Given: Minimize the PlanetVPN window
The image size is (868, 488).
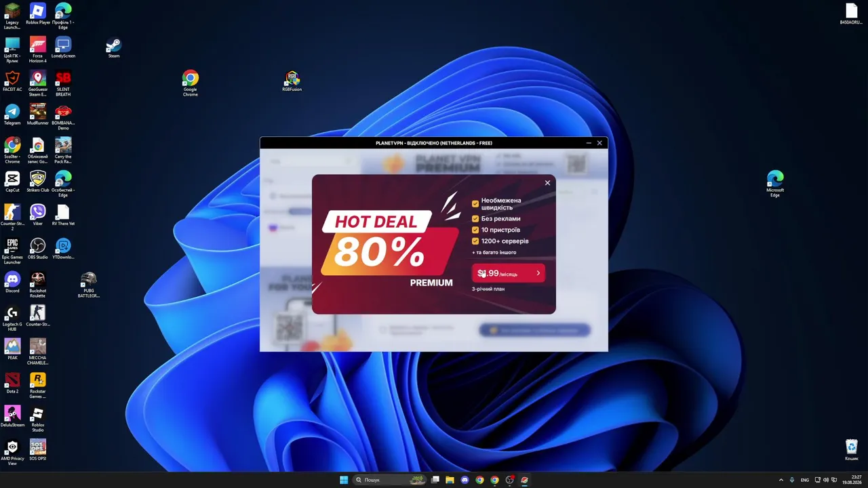Looking at the screenshot, I should (x=589, y=143).
